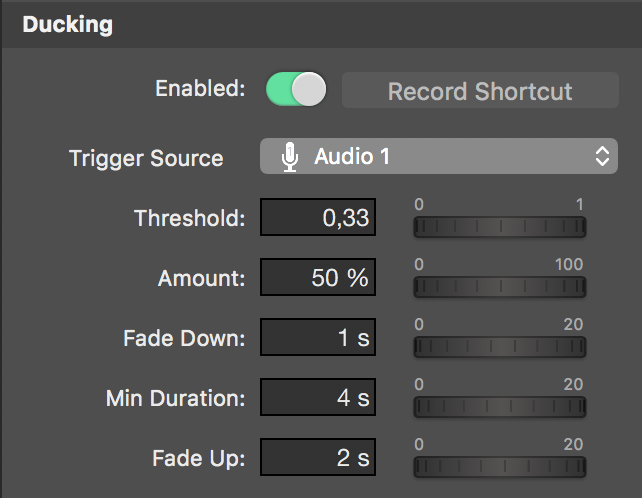Screen dimensions: 642x498
Task: Open the Trigger Source dropdown
Action: pos(439,156)
